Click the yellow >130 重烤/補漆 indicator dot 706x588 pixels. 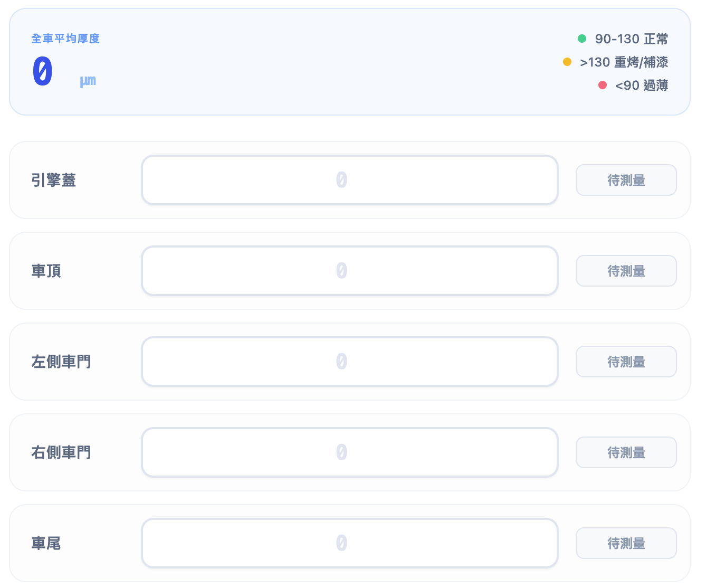point(567,62)
